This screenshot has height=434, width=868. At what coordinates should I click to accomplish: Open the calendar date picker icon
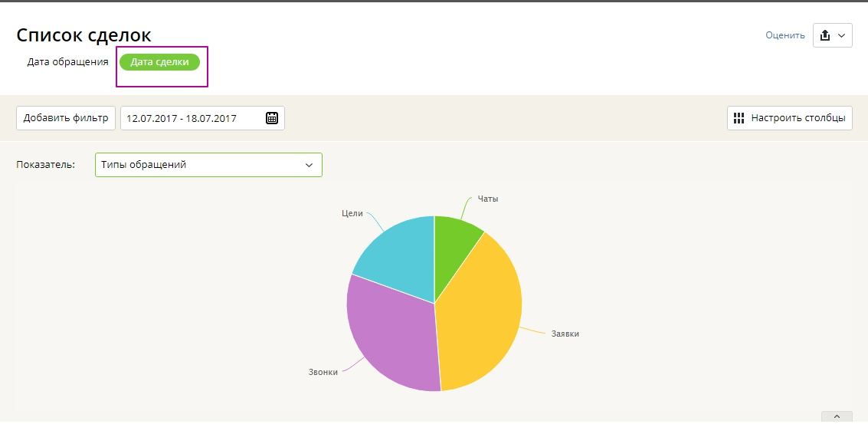[272, 118]
